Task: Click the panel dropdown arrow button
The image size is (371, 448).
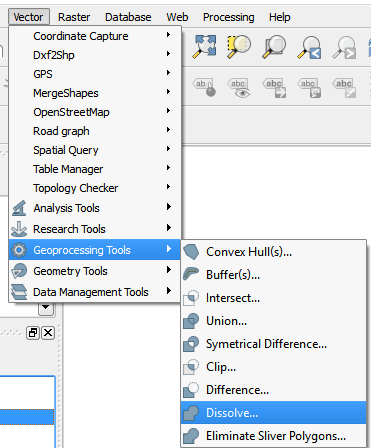Action: click(46, 308)
